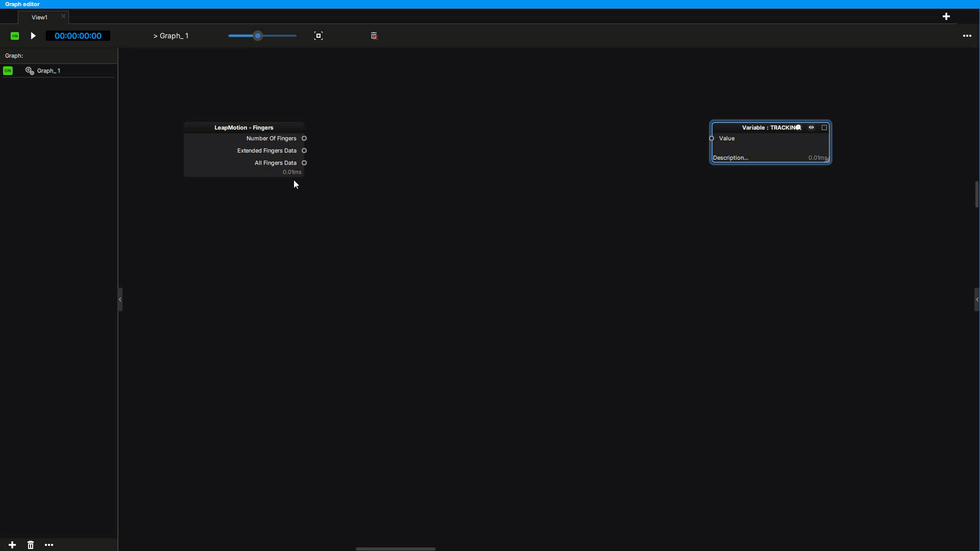The width and height of the screenshot is (980, 551).
Task: Click the red trash delete icon in toolbar
Action: (374, 36)
